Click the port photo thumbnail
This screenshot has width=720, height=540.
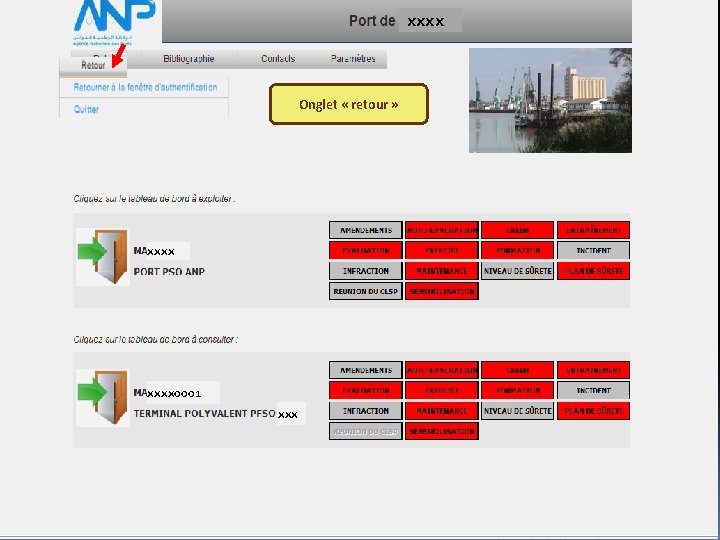pos(550,100)
